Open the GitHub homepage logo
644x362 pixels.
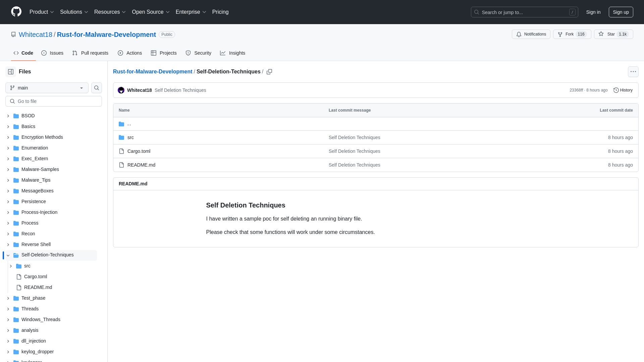(x=16, y=12)
